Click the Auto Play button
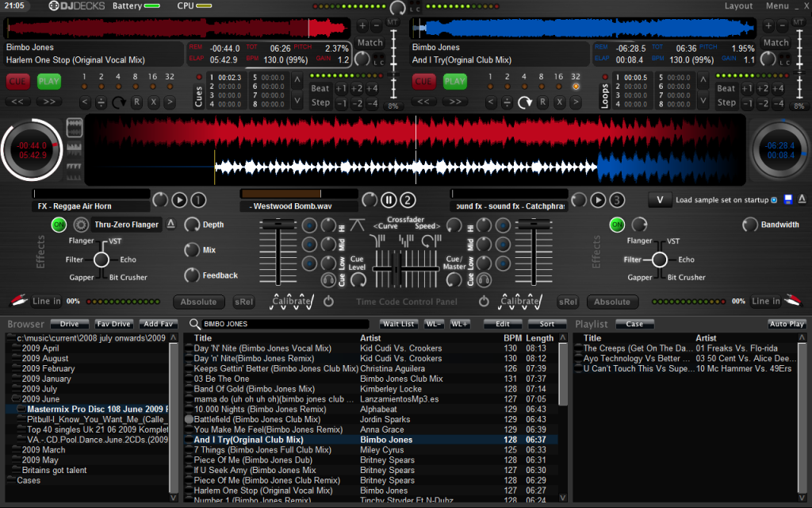Viewport: 812px width, 508px height. [x=787, y=324]
